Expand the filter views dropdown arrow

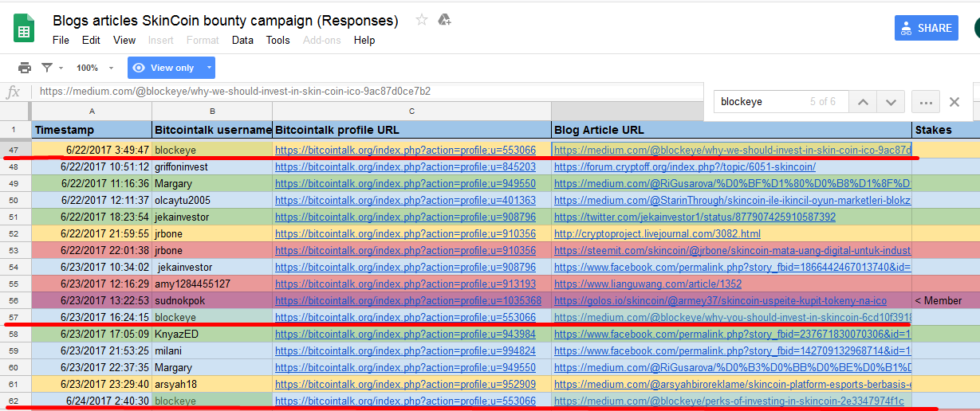coord(61,68)
